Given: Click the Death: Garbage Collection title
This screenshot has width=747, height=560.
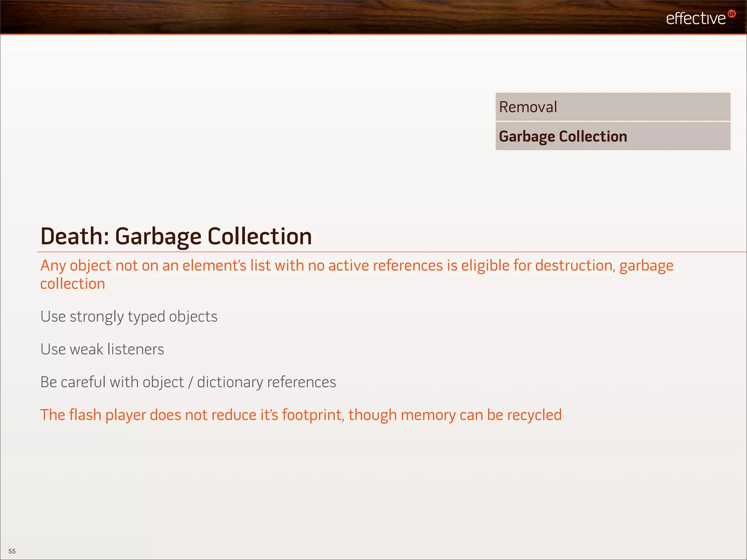Looking at the screenshot, I should pos(176,236).
